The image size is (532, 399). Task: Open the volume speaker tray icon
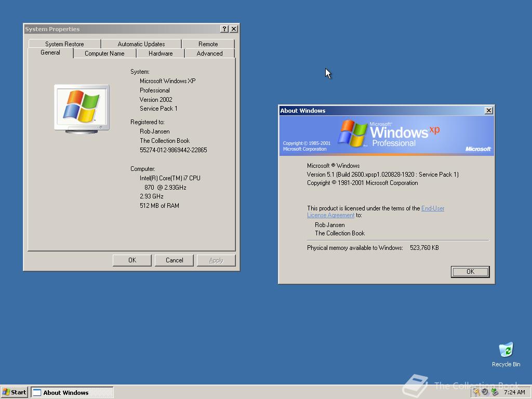click(485, 392)
